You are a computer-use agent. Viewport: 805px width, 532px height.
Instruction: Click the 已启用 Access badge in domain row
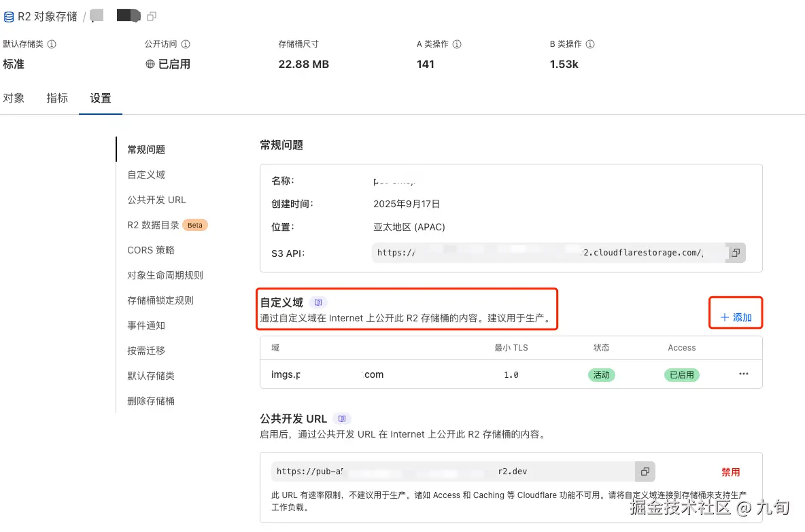point(681,375)
